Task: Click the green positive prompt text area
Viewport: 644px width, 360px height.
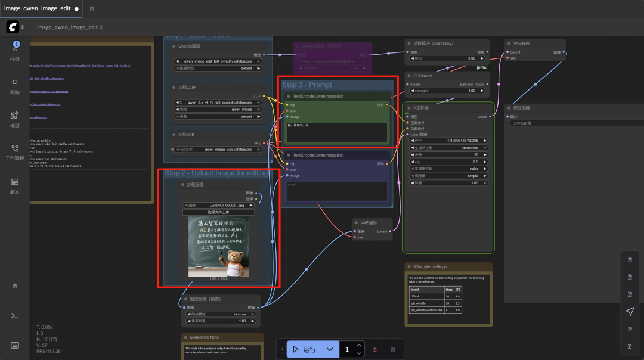Action: 337,132
